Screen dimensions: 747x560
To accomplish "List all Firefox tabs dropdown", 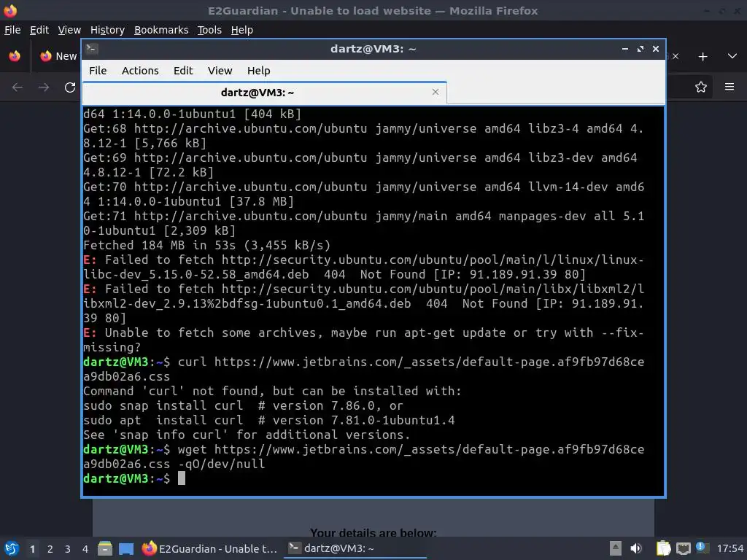I will coord(732,56).
